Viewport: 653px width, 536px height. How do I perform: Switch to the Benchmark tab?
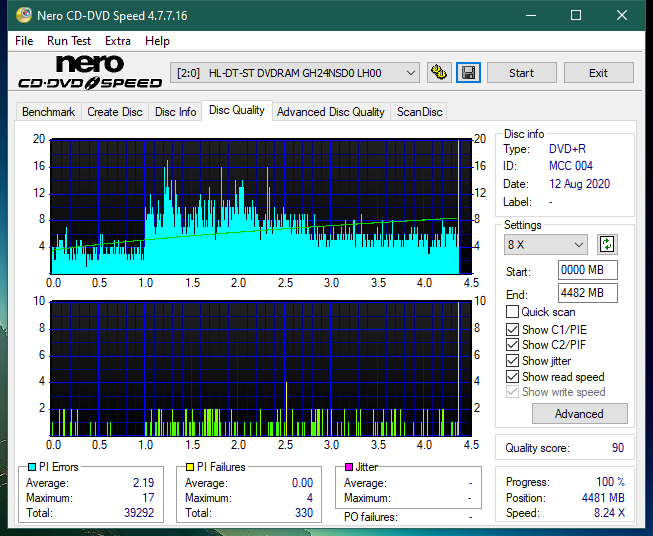48,112
